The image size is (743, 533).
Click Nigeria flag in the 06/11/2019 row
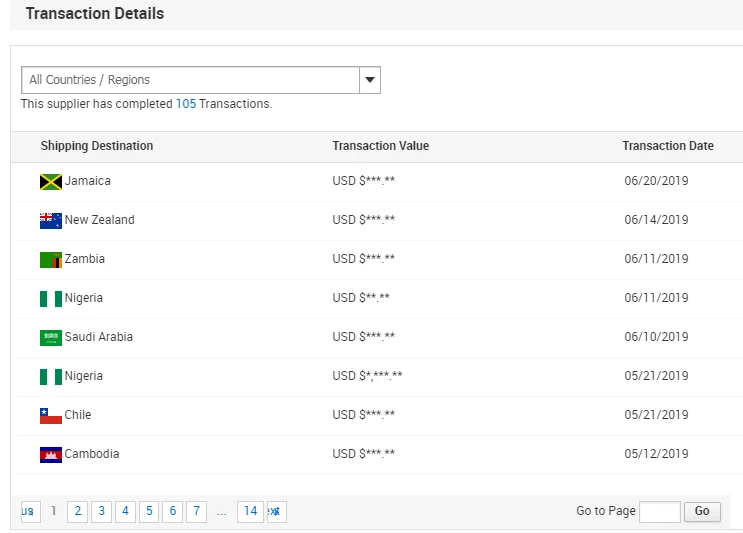51,299
